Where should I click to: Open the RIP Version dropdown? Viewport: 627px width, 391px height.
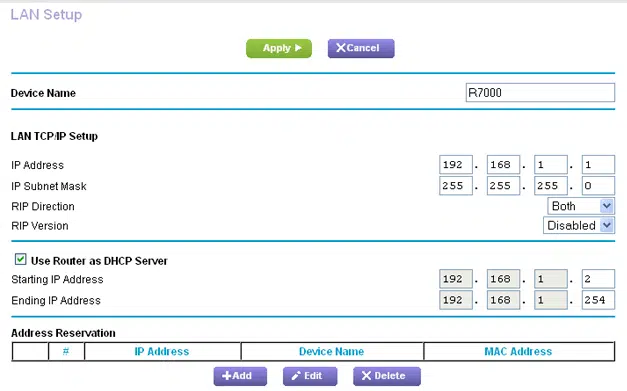(x=579, y=225)
